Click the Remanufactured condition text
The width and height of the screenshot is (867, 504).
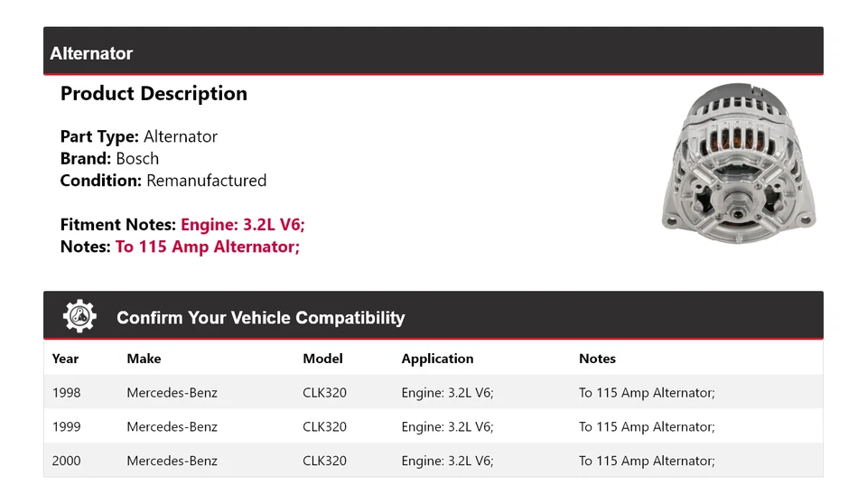point(206,181)
